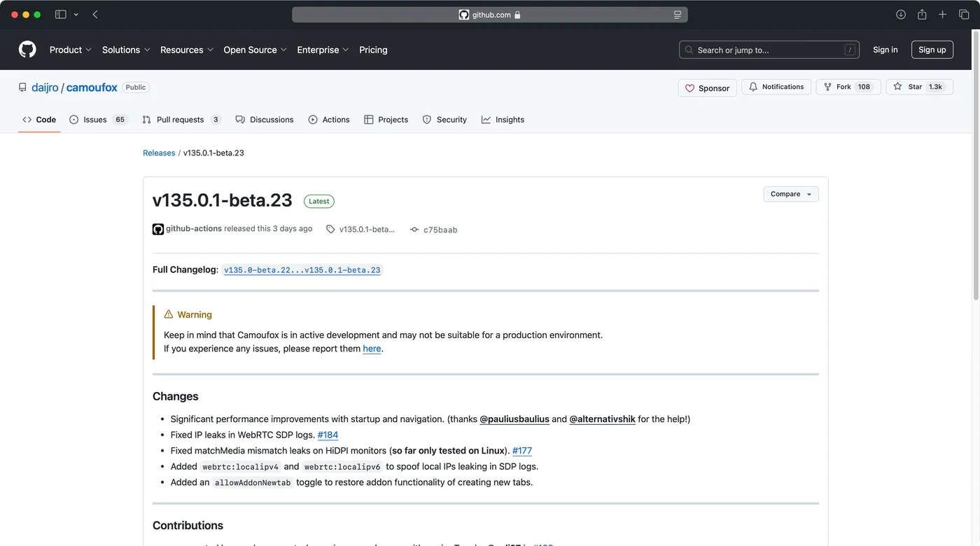This screenshot has width=980, height=546.
Task: Click the Sign up button
Action: click(932, 50)
